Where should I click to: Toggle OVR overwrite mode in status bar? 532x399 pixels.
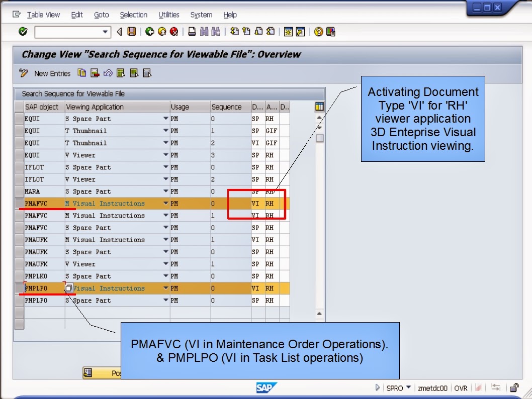click(x=461, y=388)
